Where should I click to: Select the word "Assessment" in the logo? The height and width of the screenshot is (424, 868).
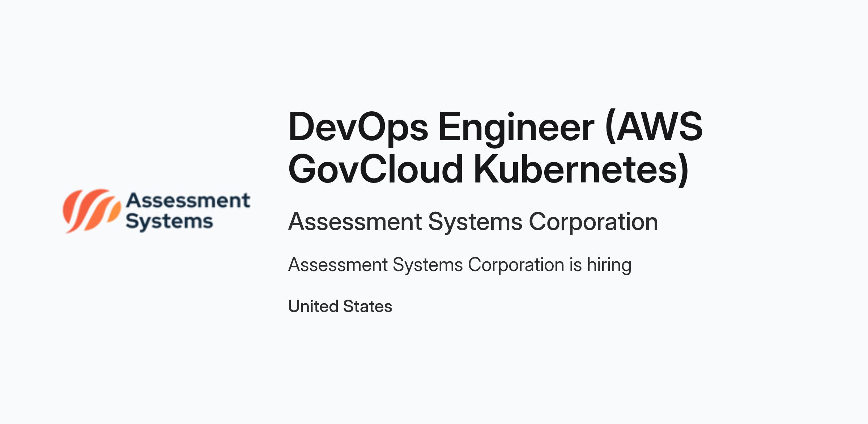click(188, 200)
